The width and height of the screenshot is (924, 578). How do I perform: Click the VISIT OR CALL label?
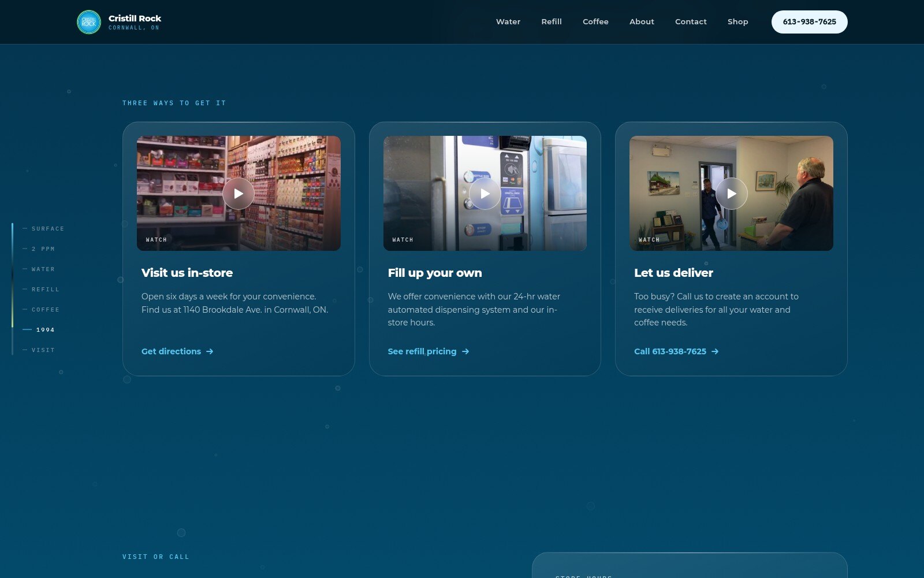coord(156,557)
